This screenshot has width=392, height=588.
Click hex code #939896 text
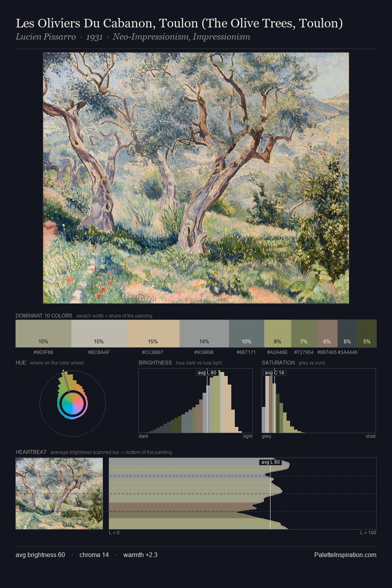coord(204,352)
